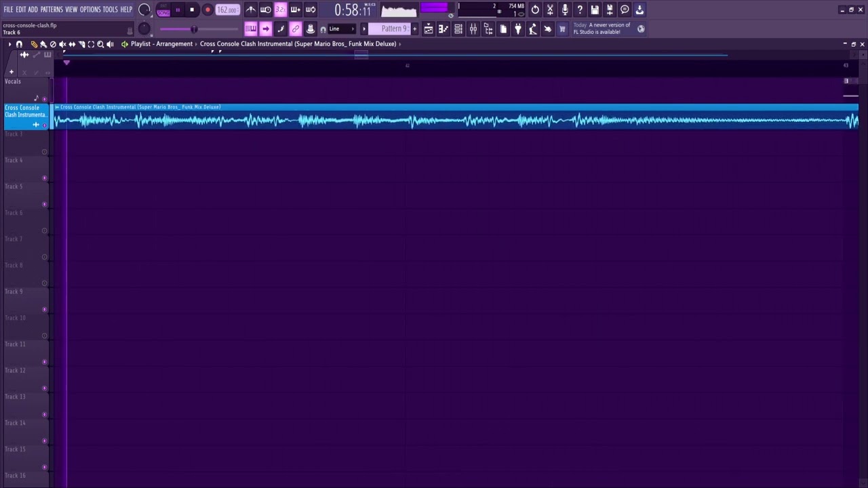Click the record button
This screenshot has height=488, width=868.
[x=208, y=10]
